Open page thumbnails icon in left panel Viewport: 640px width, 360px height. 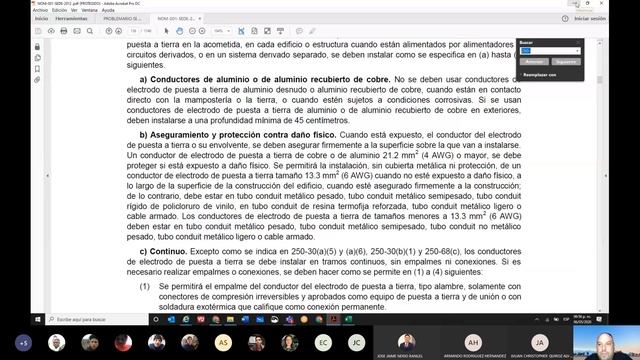[38, 58]
